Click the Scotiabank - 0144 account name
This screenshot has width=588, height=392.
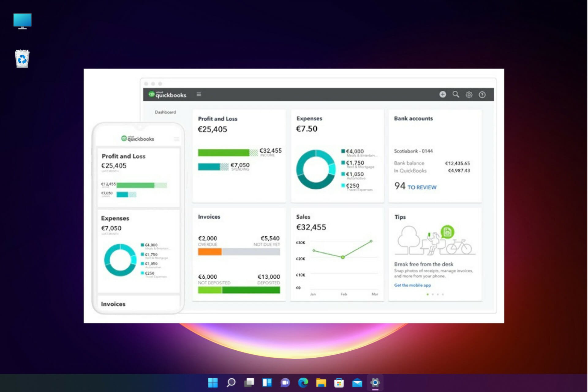[x=413, y=151]
